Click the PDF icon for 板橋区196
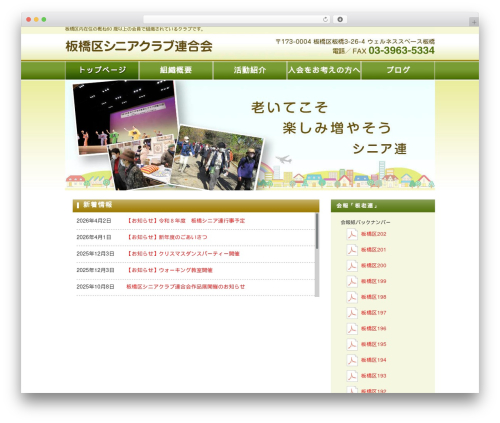This screenshot has width=500, height=423. [x=352, y=329]
